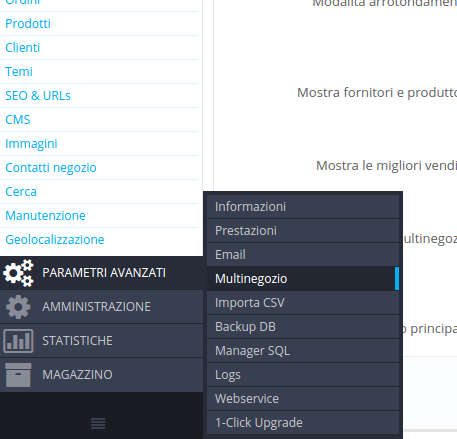Choose Informazioni from the submenu
457x439 pixels.
(303, 207)
